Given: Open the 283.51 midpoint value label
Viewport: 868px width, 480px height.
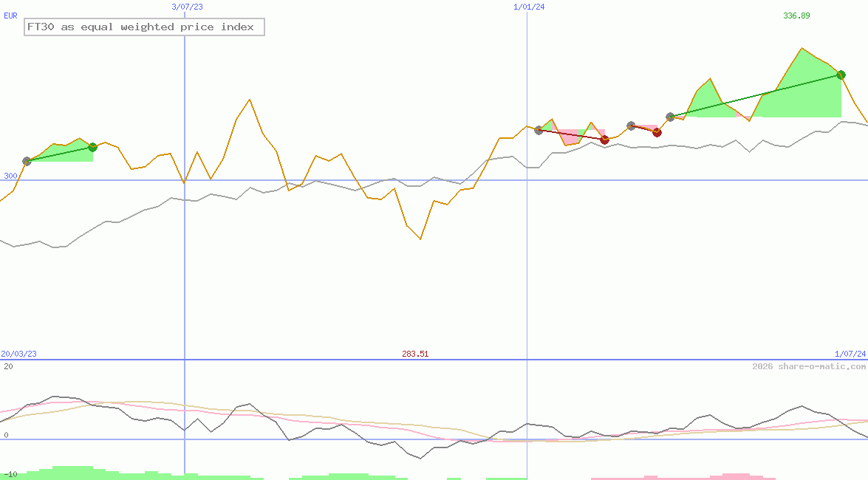Looking at the screenshot, I should tap(414, 354).
